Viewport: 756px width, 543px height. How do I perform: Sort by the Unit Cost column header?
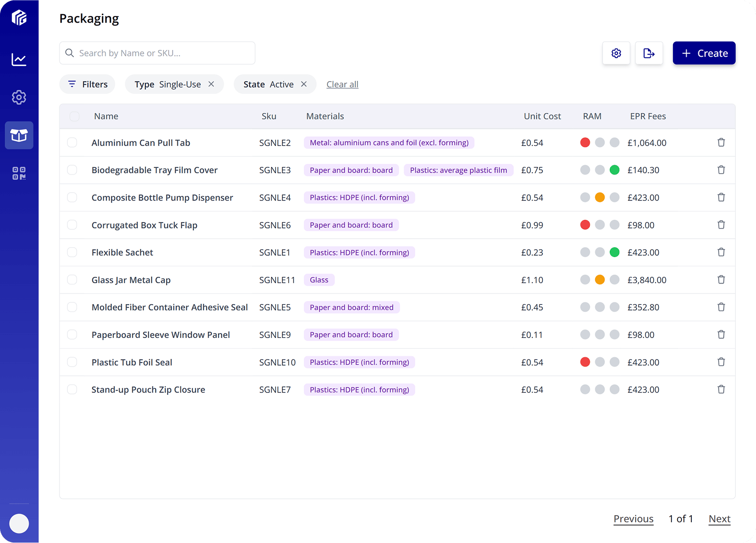(x=542, y=116)
